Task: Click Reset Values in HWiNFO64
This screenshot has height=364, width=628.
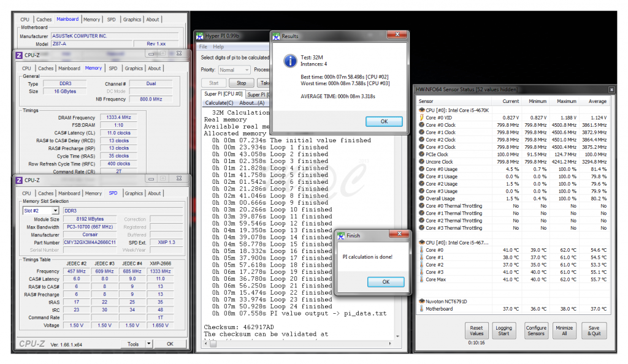Action: pos(477,330)
